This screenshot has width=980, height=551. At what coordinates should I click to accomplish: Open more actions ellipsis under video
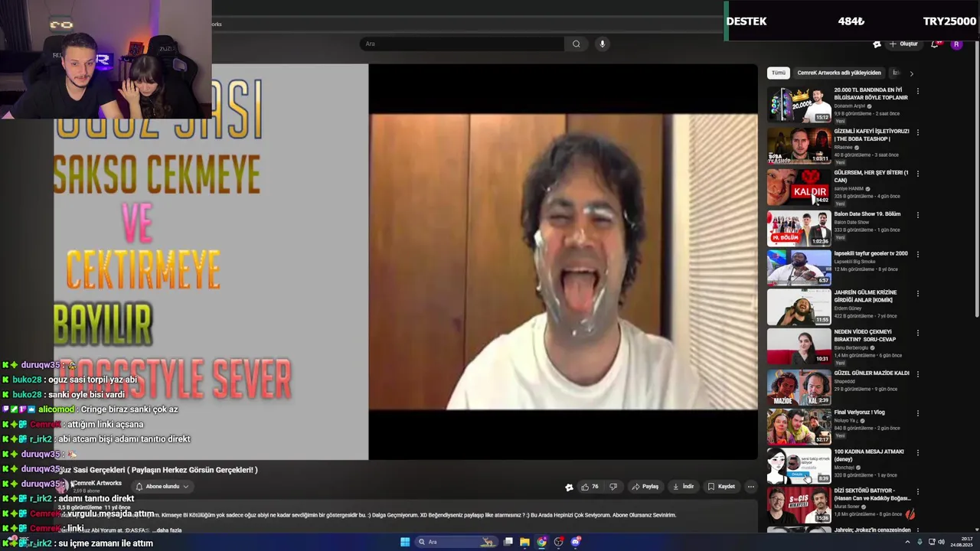[751, 487]
